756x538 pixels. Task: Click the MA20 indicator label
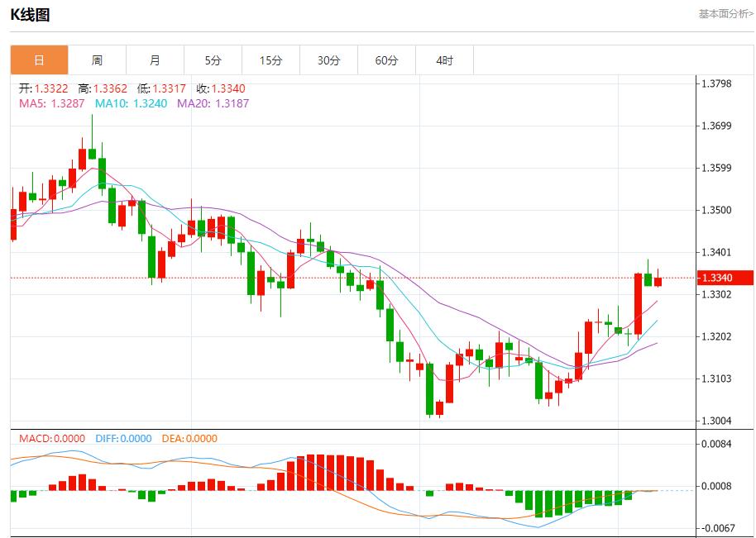pos(213,103)
